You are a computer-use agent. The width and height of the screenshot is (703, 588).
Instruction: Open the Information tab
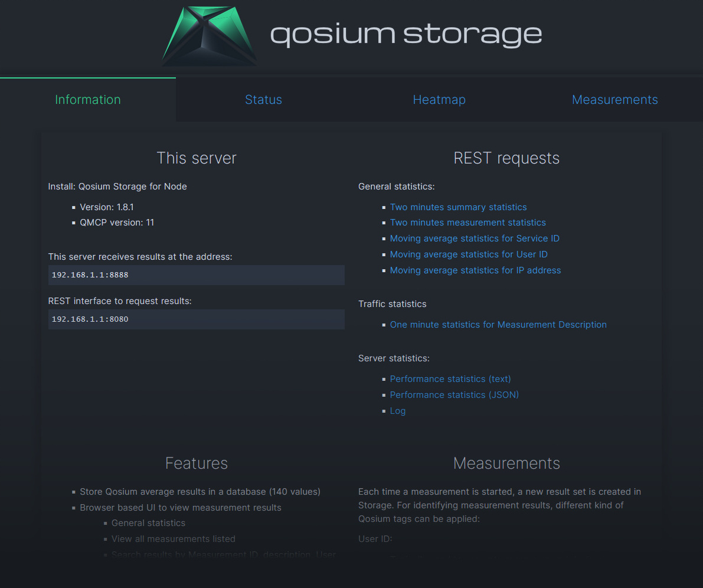click(x=88, y=100)
